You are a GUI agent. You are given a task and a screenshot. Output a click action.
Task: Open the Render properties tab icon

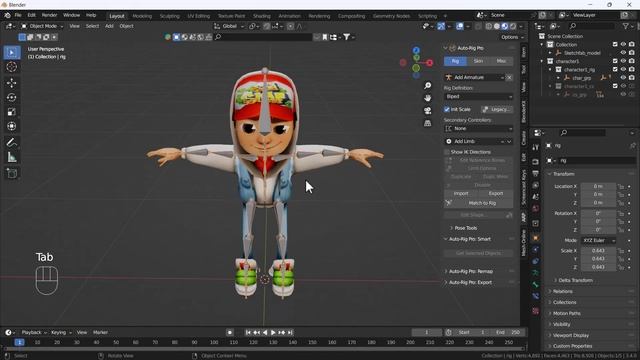[536, 162]
